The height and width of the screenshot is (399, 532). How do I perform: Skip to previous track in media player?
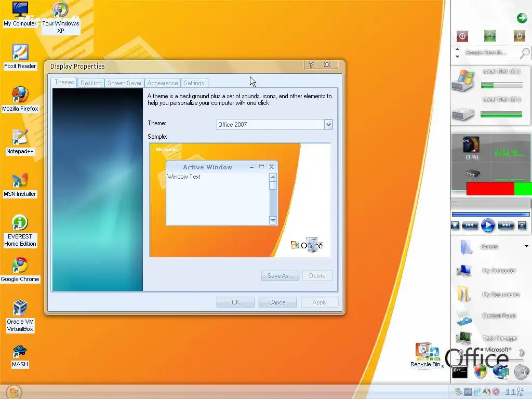470,225
